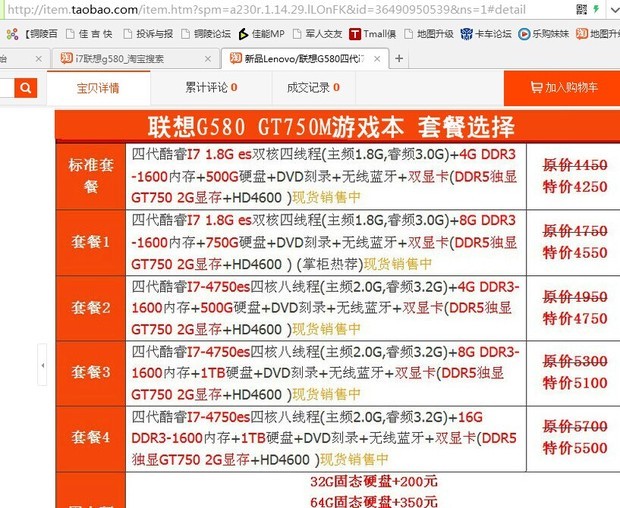The width and height of the screenshot is (620, 508).
Task: Click the 64G固态硬盘+350元 option text
Action: point(374,502)
